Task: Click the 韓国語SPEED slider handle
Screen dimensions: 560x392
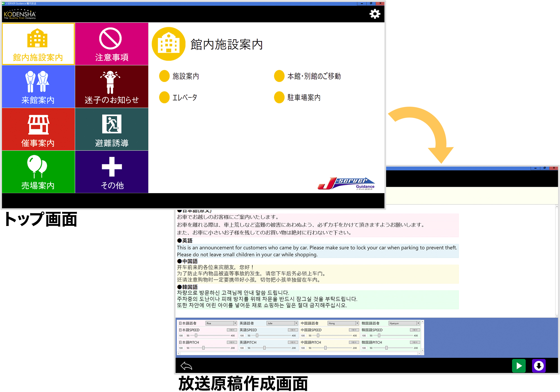Action: click(379, 335)
